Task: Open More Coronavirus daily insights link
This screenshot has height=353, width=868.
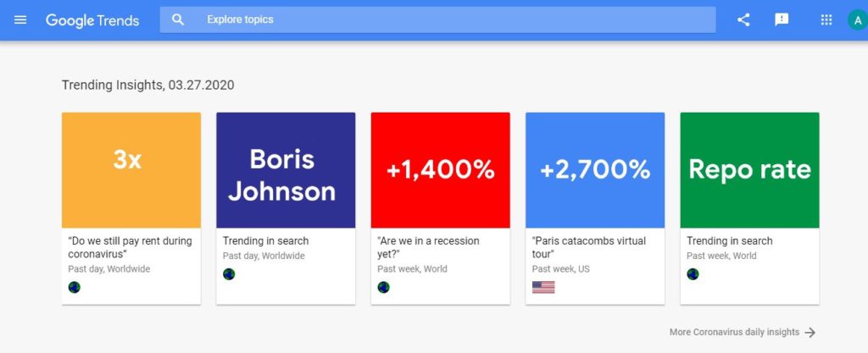Action: [x=734, y=333]
